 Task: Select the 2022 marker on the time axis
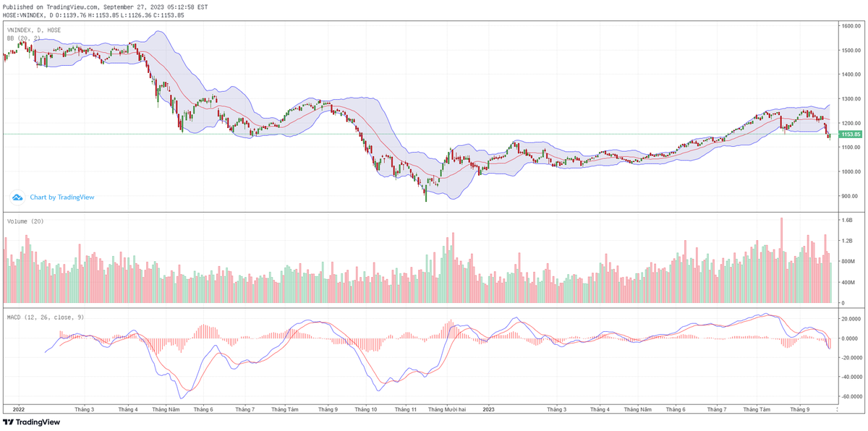coord(20,409)
